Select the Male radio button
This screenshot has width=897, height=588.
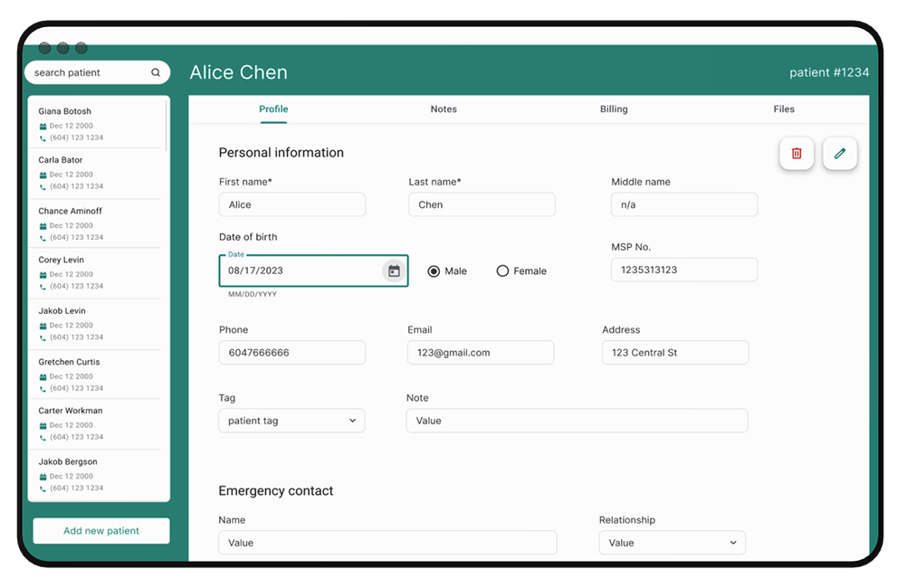click(x=434, y=271)
